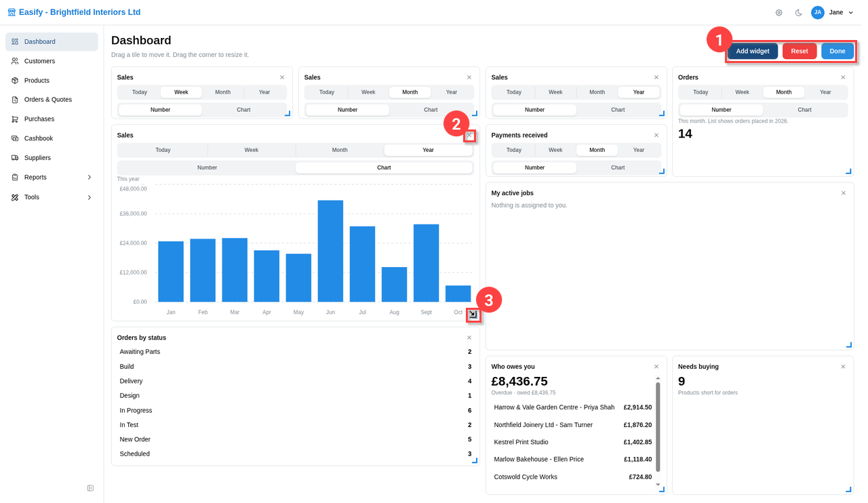Click the Needs buying tile resize corner
This screenshot has width=868, height=503.
[x=848, y=489]
